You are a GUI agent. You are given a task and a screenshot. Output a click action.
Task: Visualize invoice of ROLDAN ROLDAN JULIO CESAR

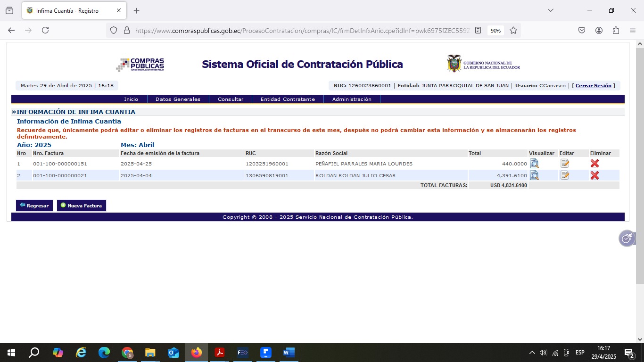tap(534, 175)
